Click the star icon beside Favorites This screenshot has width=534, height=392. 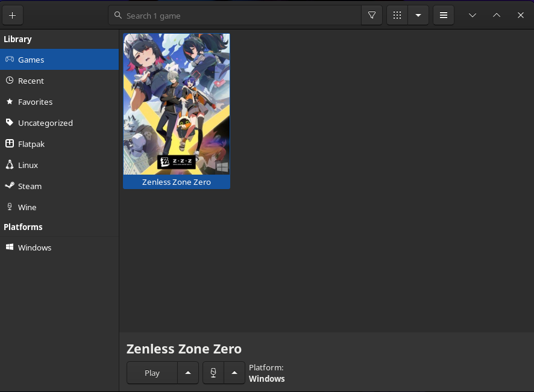[9, 102]
